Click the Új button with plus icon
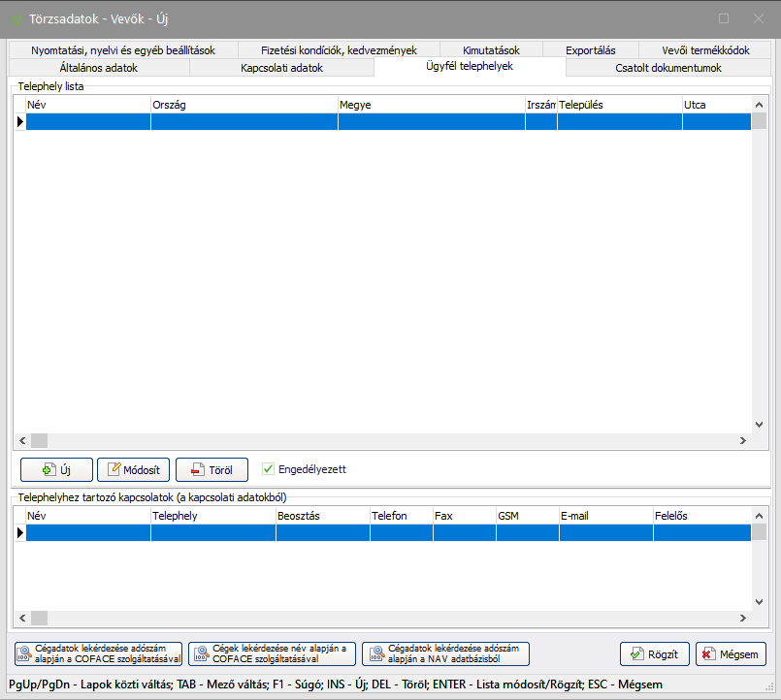 pyautogui.click(x=56, y=470)
